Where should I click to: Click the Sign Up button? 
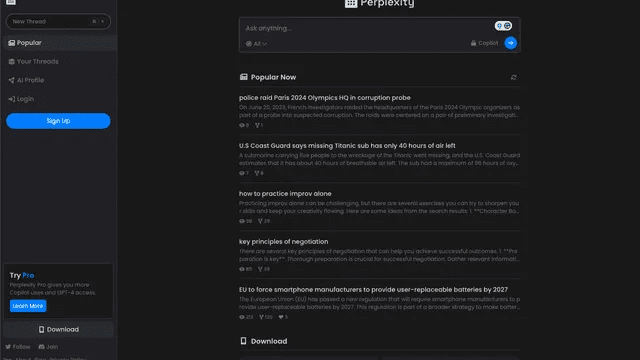pos(58,121)
